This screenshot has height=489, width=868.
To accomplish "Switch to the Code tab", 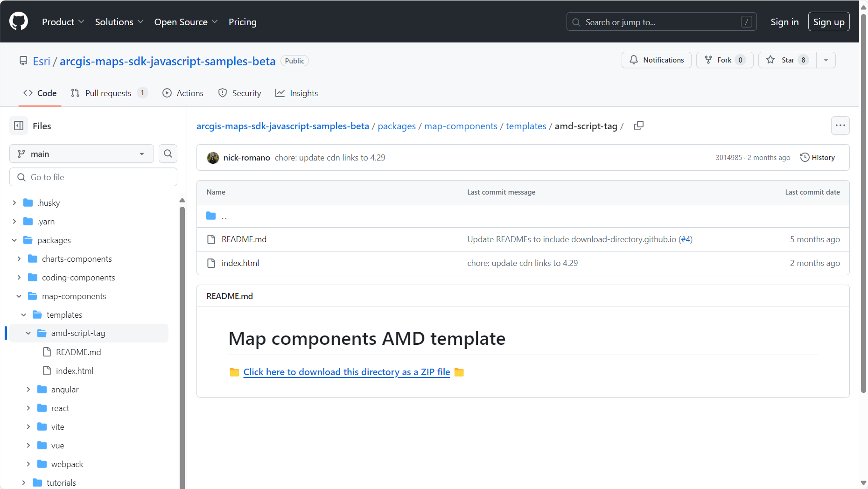I will 40,93.
